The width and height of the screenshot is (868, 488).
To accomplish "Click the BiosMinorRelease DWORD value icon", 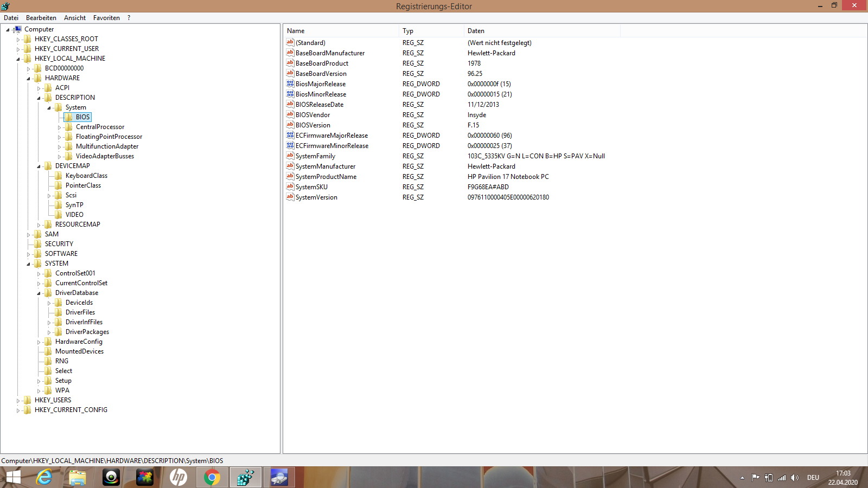I will [x=290, y=94].
